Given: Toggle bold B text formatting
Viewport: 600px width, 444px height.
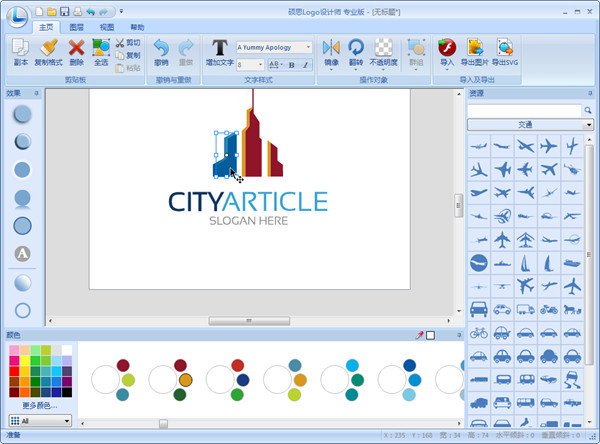Looking at the screenshot, I should (292, 65).
